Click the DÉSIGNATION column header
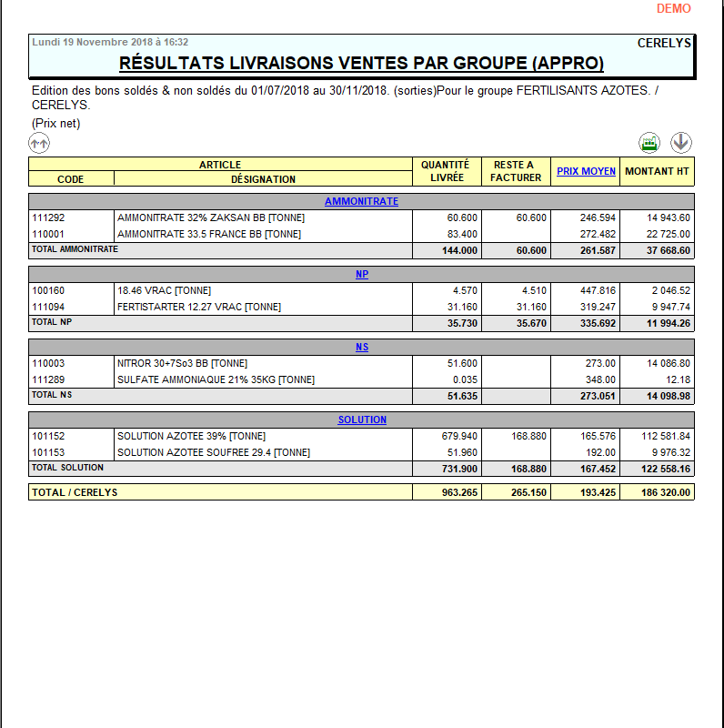 263,179
